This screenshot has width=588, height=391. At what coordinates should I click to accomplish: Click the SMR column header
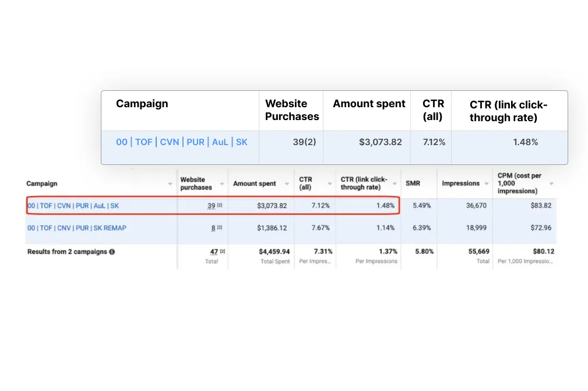(x=413, y=184)
